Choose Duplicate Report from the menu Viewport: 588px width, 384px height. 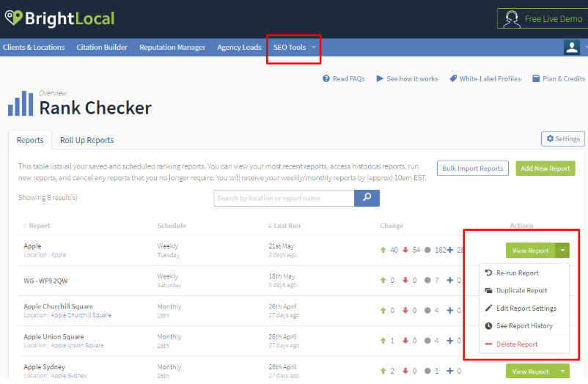pyautogui.click(x=524, y=291)
